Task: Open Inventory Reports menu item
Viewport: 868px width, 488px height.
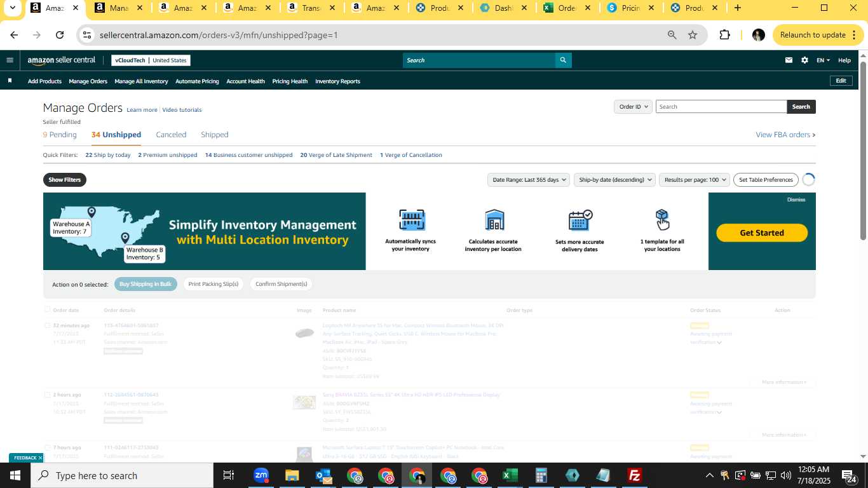Action: 337,81
